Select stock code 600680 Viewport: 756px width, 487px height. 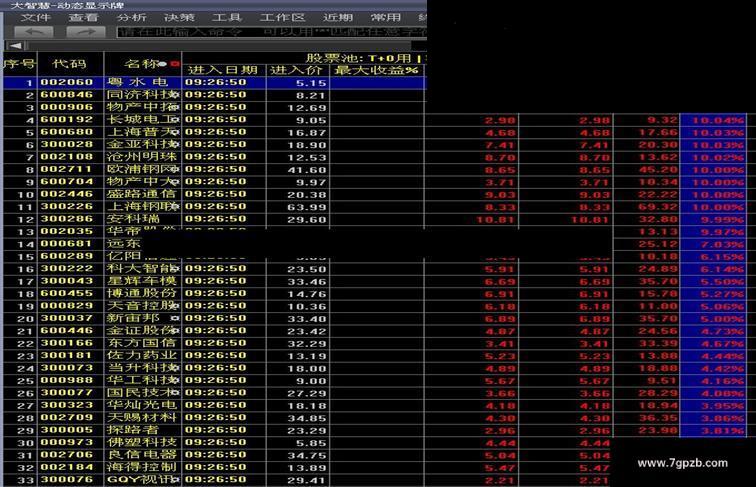coord(67,132)
